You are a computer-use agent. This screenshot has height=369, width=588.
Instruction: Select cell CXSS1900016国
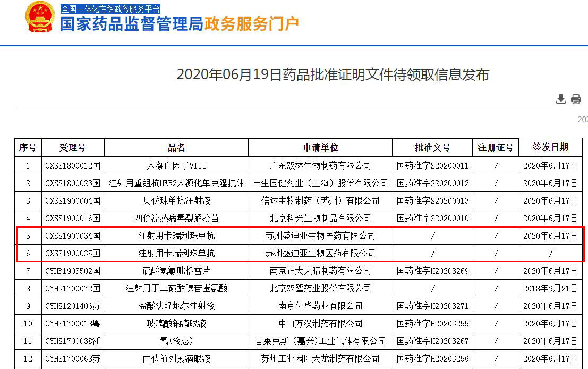(73, 218)
